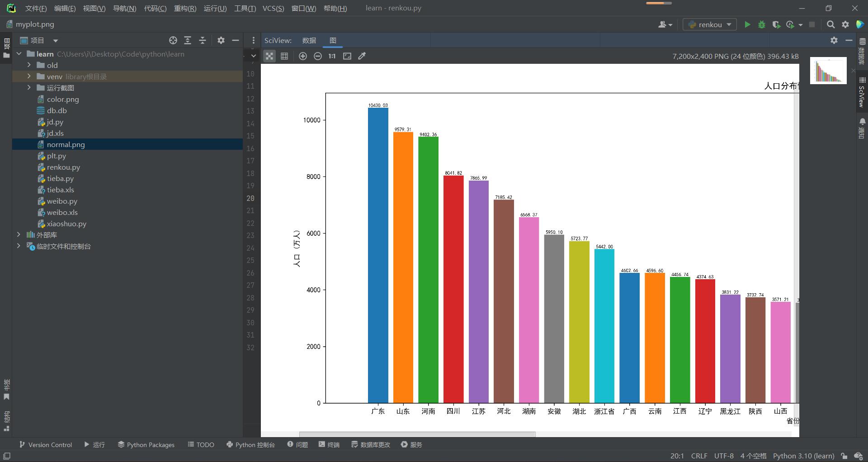
Task: Click the zoom out icon in SciView toolbar
Action: (x=318, y=56)
